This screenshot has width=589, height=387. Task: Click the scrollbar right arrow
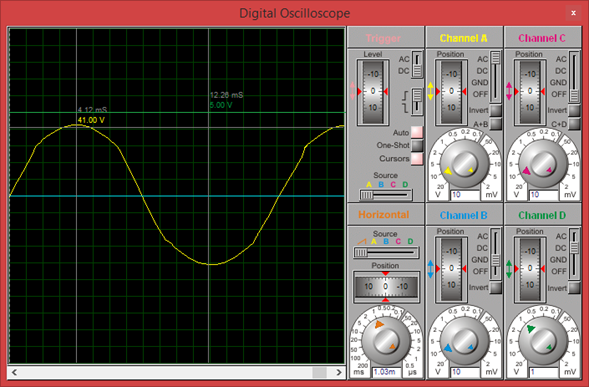pyautogui.click(x=339, y=372)
